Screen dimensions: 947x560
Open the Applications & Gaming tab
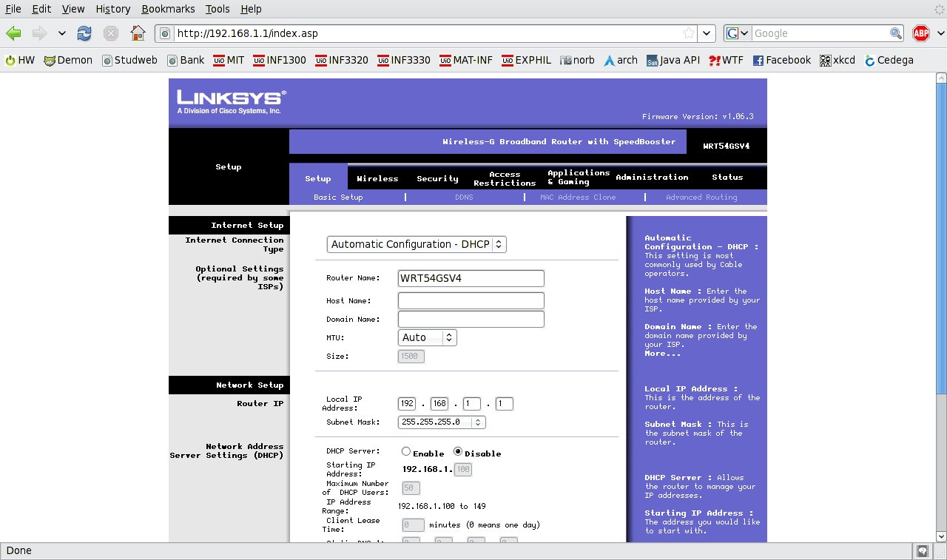tap(579, 178)
